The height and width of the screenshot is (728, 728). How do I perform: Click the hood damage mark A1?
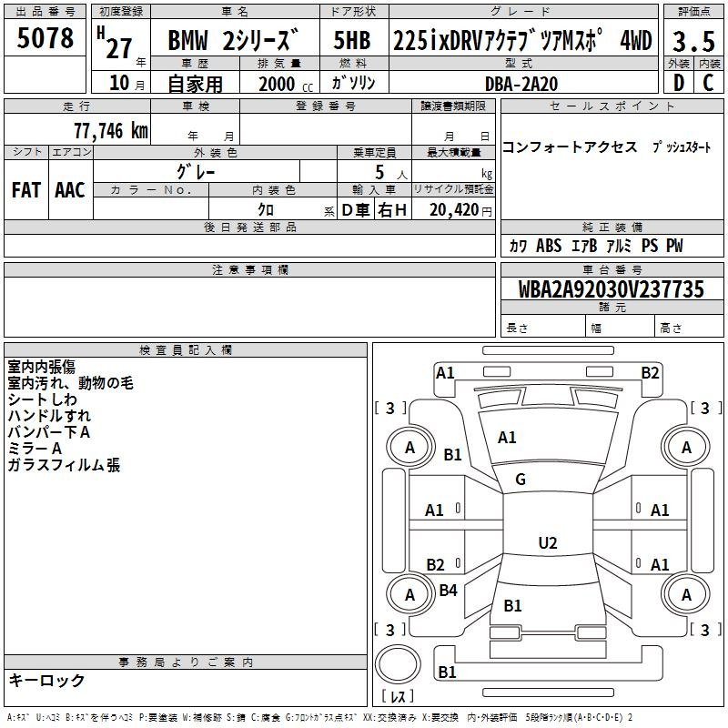507,438
